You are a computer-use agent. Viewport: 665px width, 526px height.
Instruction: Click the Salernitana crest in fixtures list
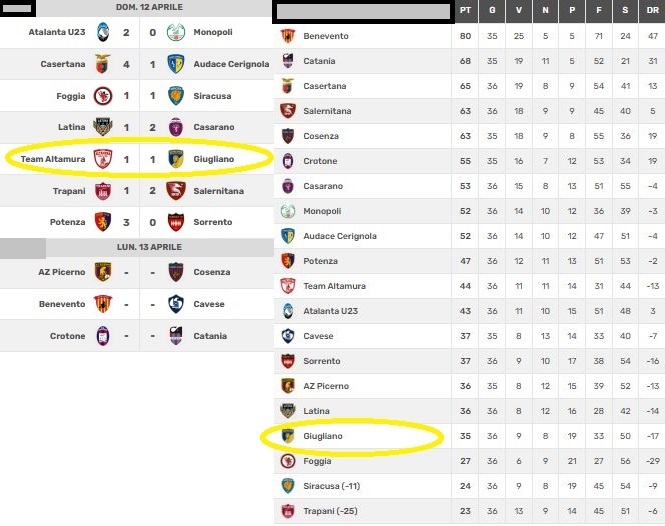coord(176,191)
